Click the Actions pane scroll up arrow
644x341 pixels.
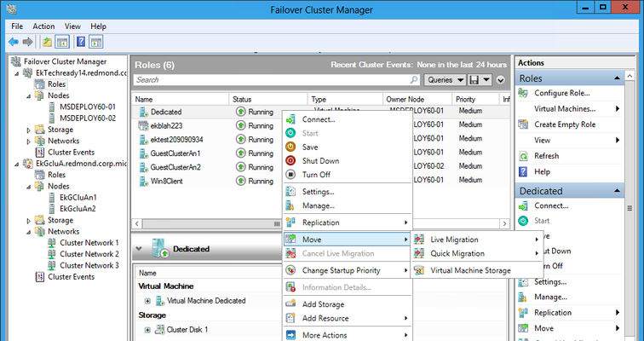coord(630,76)
